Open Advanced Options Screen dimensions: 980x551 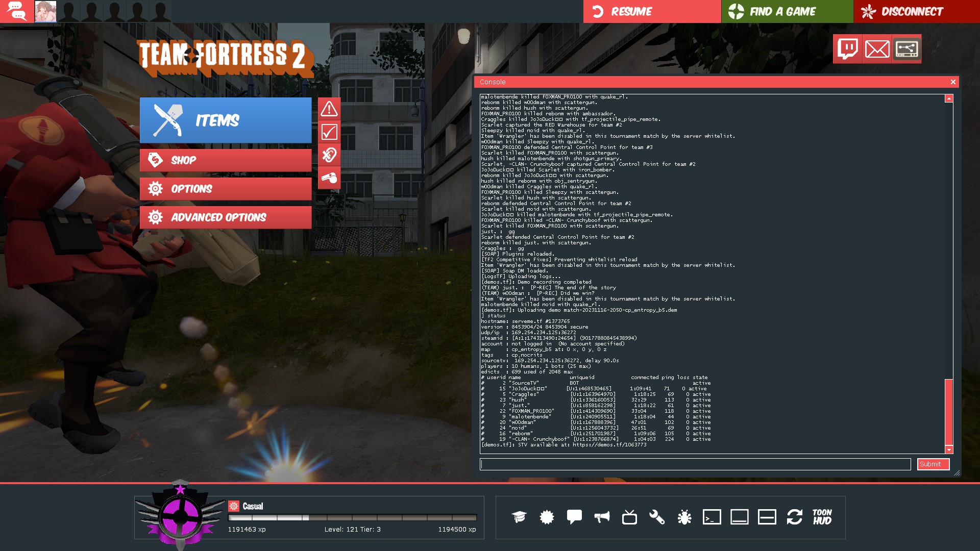click(x=226, y=217)
